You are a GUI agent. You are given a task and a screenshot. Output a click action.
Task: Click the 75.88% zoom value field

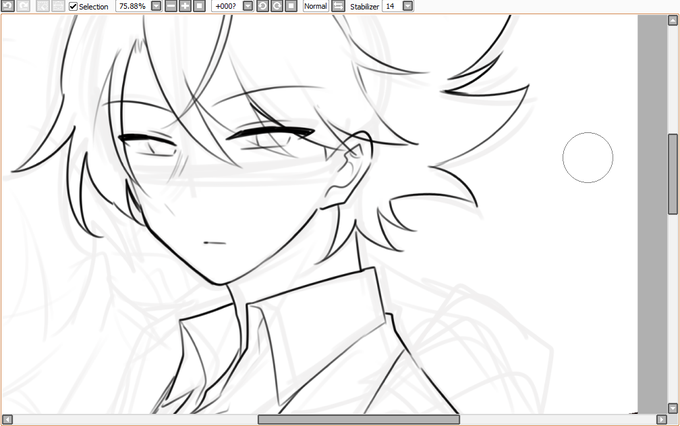click(x=133, y=6)
